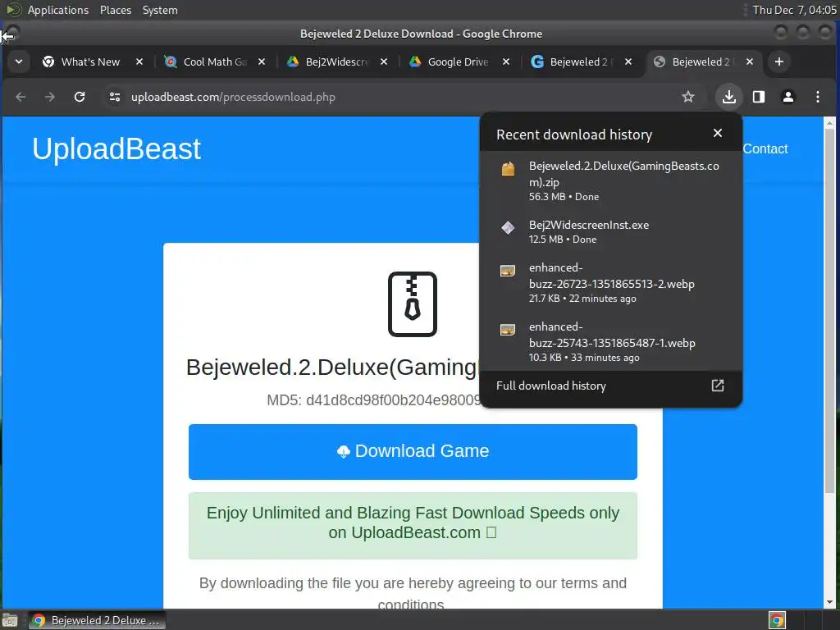Close the active UploadBeast Bejeweled tab

click(750, 62)
